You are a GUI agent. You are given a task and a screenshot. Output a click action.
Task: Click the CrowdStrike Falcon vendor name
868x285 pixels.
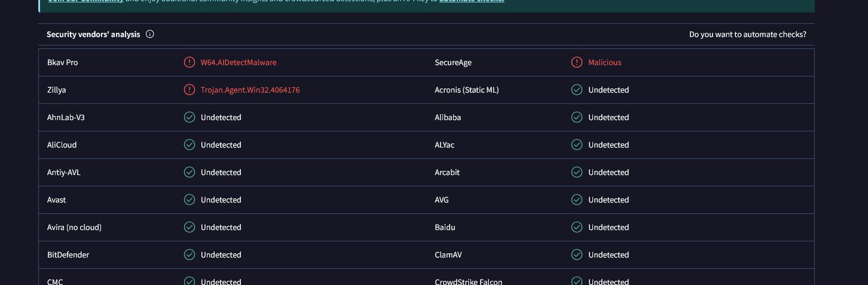coord(468,281)
